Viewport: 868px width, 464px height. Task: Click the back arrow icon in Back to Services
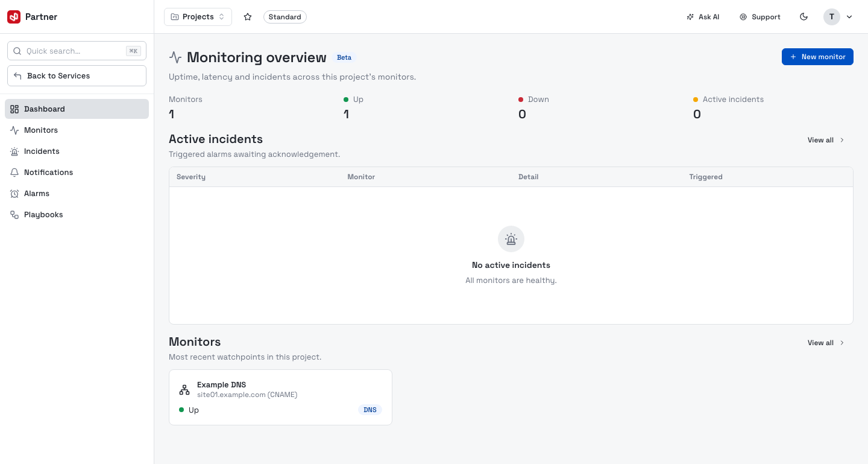18,76
